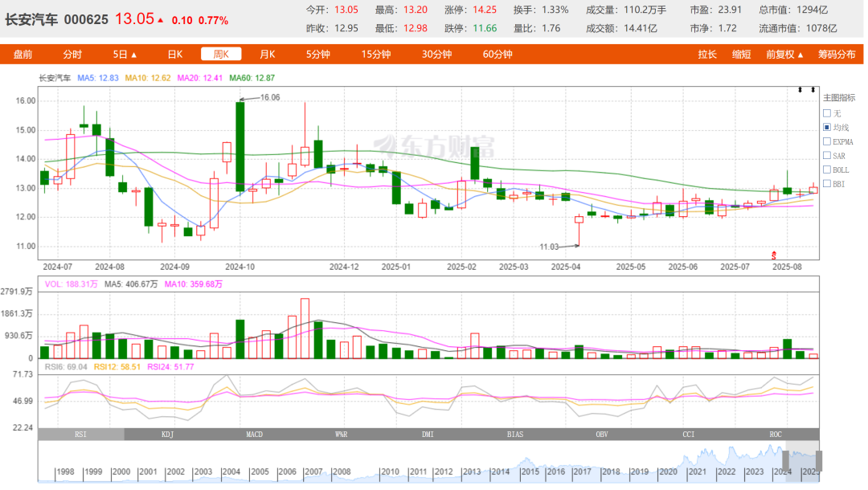Show the 30分钟 chart
Image resolution: width=868 pixels, height=490 pixels.
pyautogui.click(x=436, y=54)
